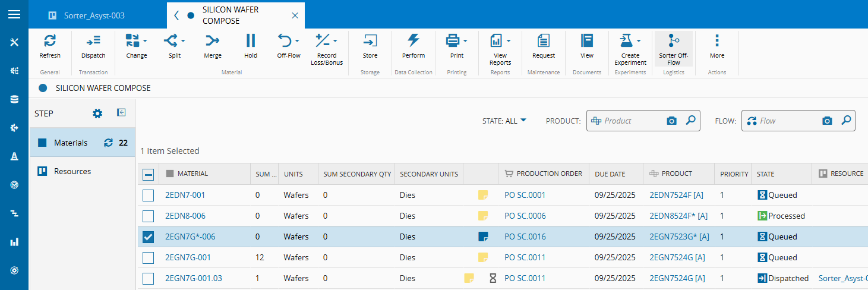Click the Create Experiment icon

[626, 40]
